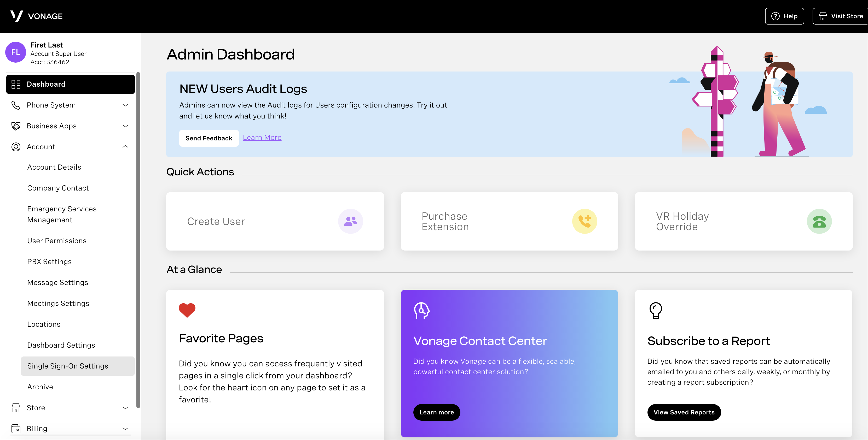Click the Phone System icon

[x=16, y=104]
